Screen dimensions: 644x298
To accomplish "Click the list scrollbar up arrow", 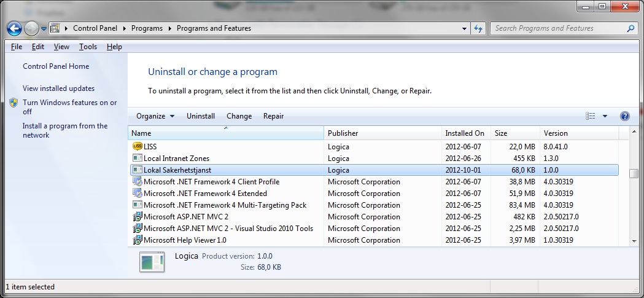I will tap(634, 131).
